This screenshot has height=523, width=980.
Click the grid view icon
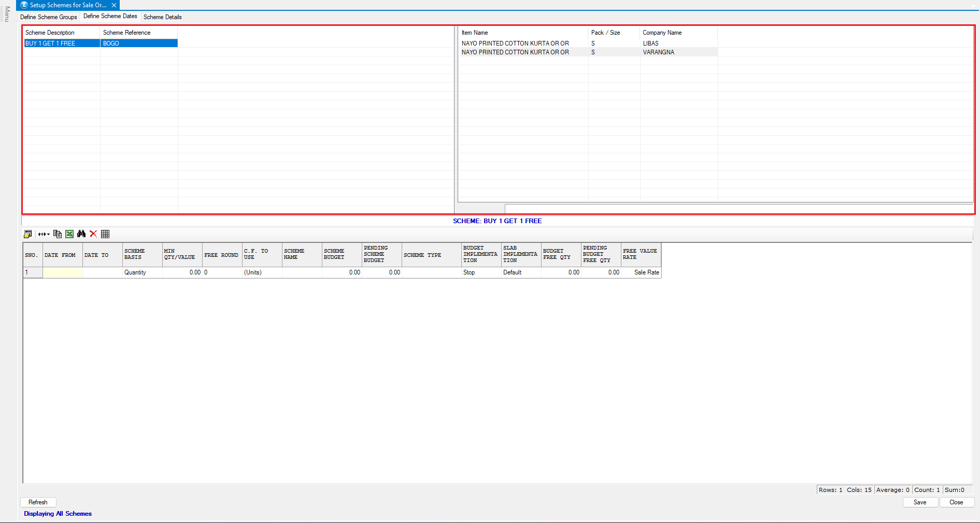(105, 234)
